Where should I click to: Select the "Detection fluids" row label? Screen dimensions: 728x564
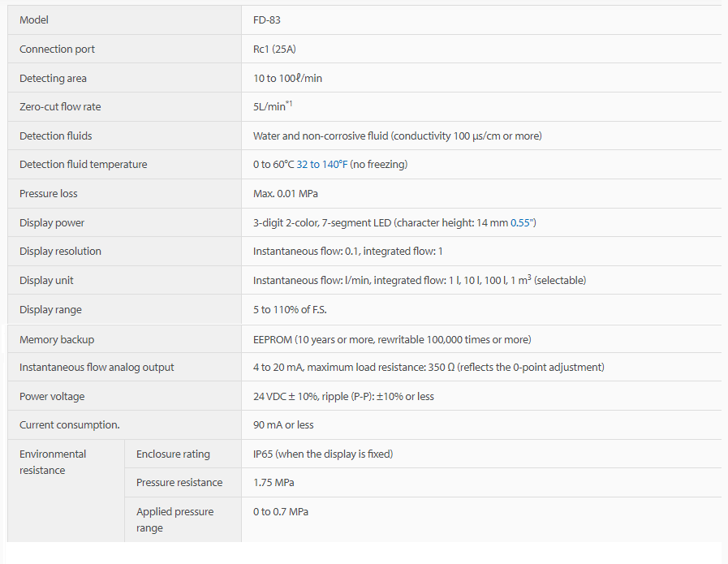click(x=56, y=136)
